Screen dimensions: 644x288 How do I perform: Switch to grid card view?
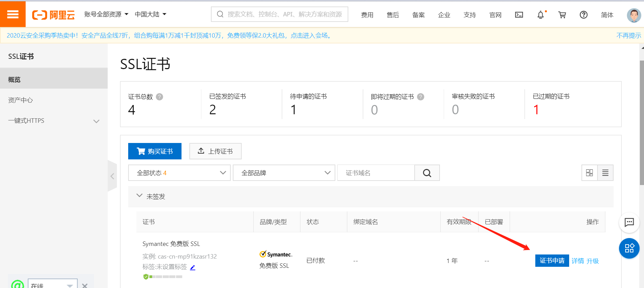click(x=590, y=173)
